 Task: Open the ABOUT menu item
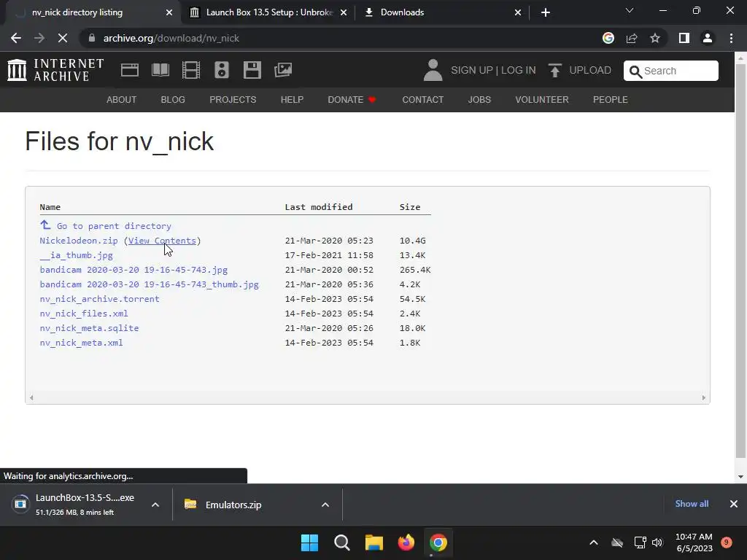coord(122,99)
